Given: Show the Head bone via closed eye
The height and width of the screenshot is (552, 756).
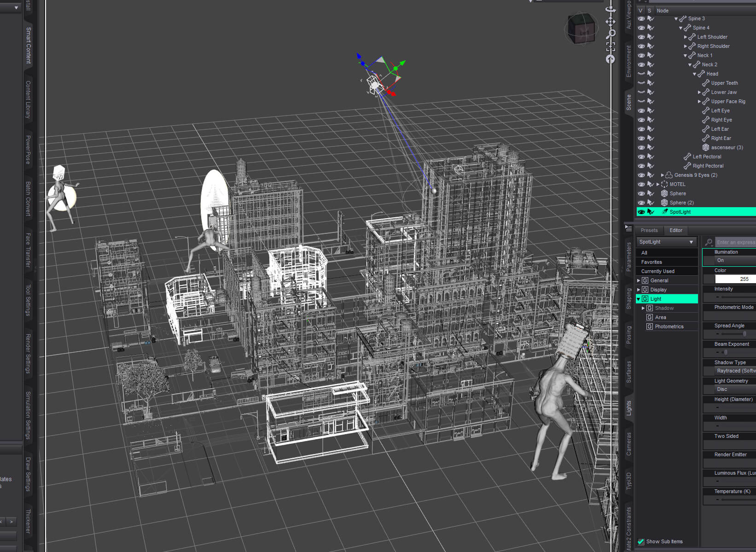Looking at the screenshot, I should click(641, 74).
